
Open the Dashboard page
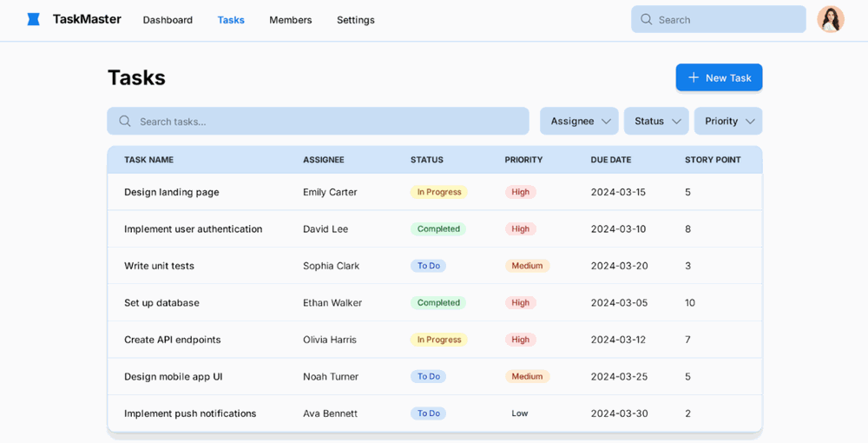168,20
